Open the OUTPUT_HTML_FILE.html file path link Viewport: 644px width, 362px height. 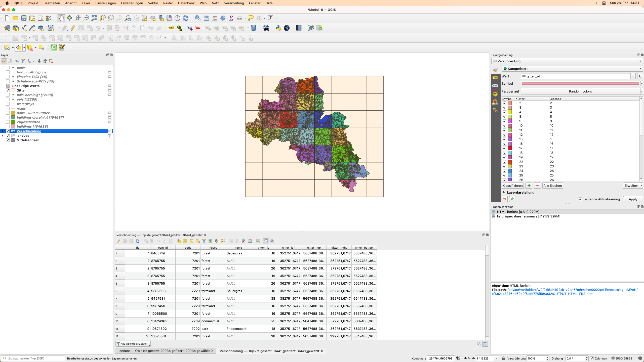[565, 292]
